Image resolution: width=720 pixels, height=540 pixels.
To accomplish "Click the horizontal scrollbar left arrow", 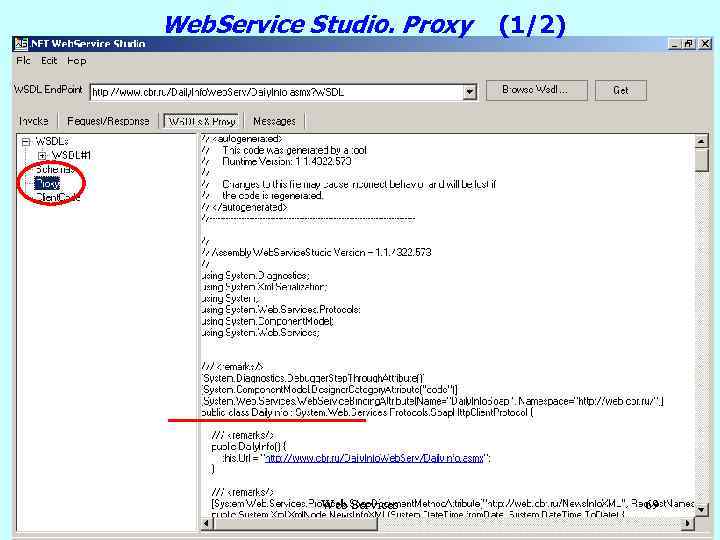I will pyautogui.click(x=206, y=523).
